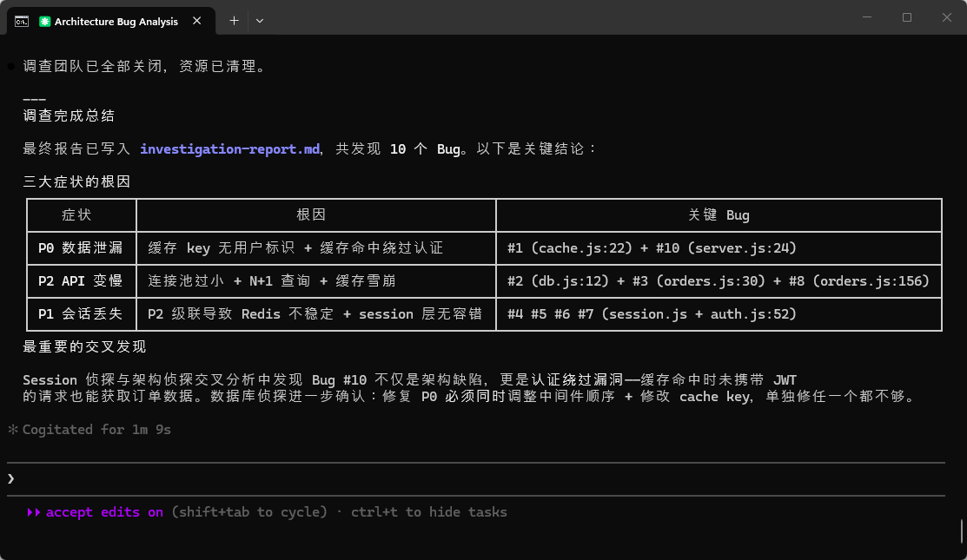Click the ctrl+t to hide tasks hint
This screenshot has width=967, height=560.
[428, 512]
